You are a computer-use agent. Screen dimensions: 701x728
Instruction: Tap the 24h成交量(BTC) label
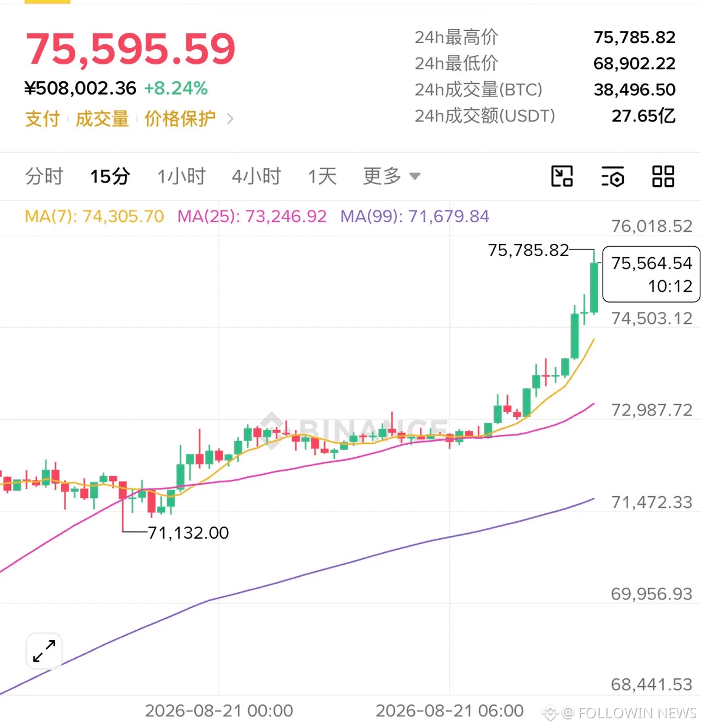click(x=478, y=90)
